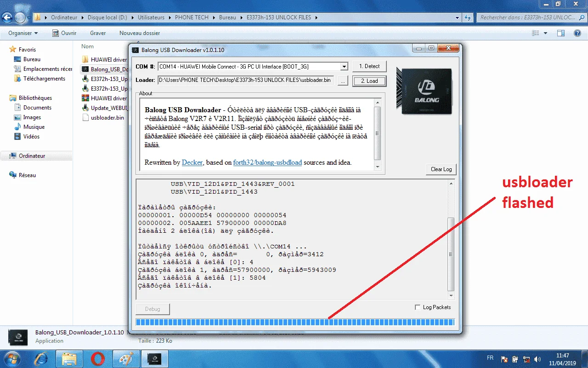Select Emplacements récents in navigation pane

[x=43, y=69]
